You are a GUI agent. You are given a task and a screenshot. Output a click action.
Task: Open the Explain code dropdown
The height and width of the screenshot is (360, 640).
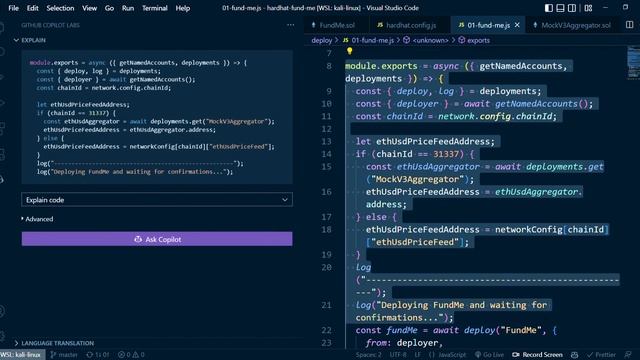157,200
